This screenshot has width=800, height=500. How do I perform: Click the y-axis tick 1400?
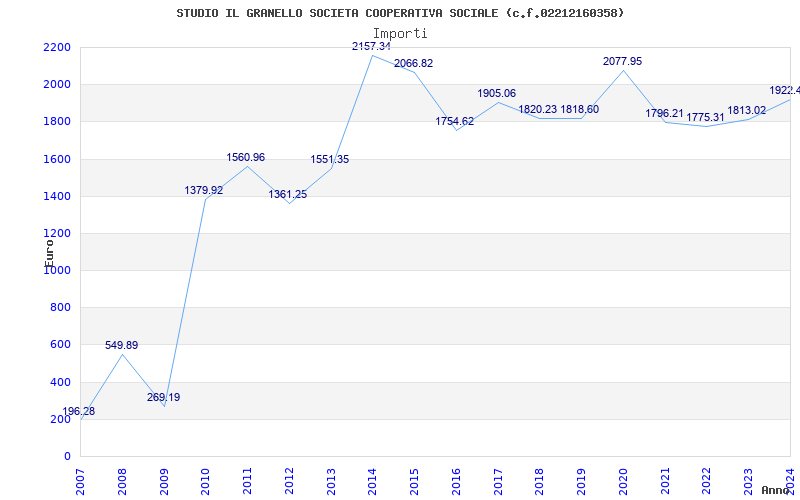tap(58, 196)
